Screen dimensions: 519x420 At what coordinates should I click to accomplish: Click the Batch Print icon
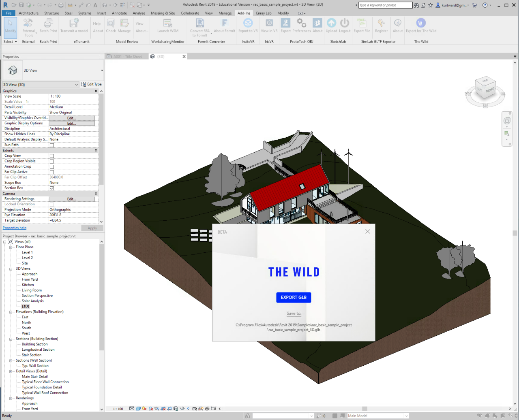[x=48, y=23]
